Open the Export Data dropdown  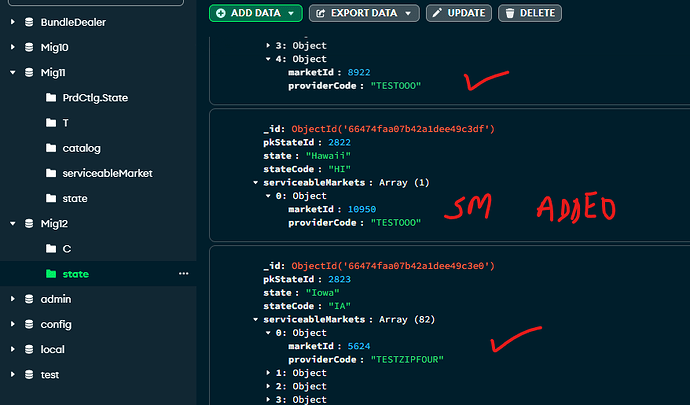pyautogui.click(x=409, y=13)
